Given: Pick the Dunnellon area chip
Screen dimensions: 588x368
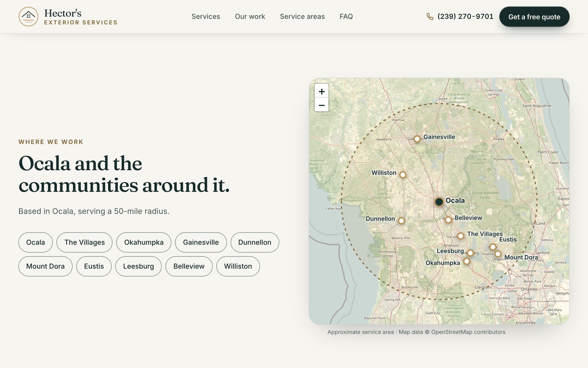Looking at the screenshot, I should [x=255, y=243].
